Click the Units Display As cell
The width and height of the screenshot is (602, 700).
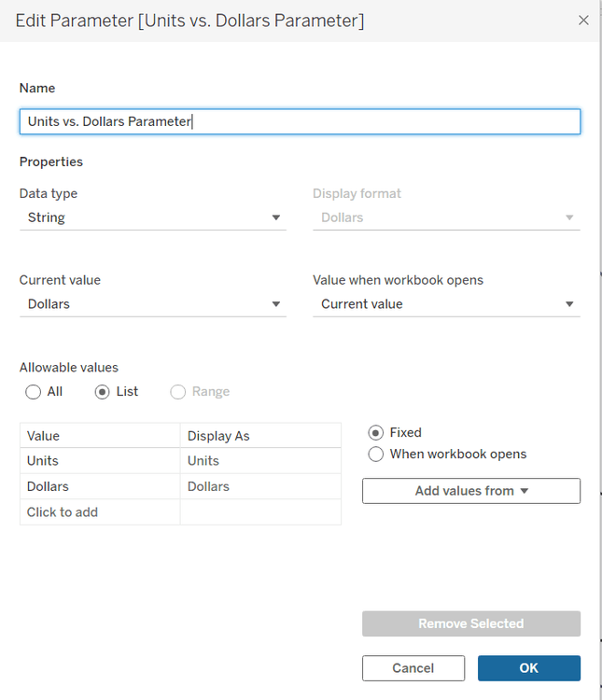point(260,461)
